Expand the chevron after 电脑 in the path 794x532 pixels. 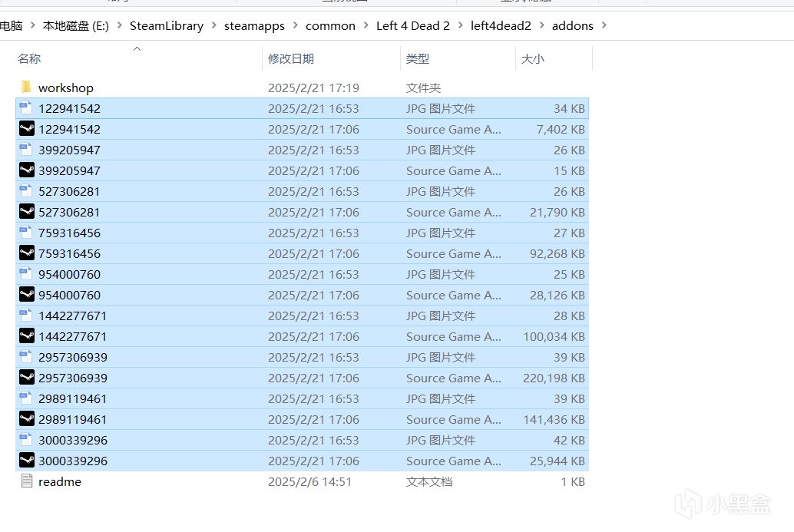click(33, 25)
